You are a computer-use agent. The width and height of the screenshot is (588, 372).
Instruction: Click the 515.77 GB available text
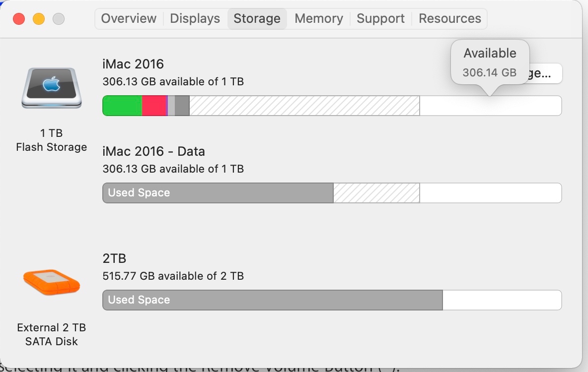point(173,276)
